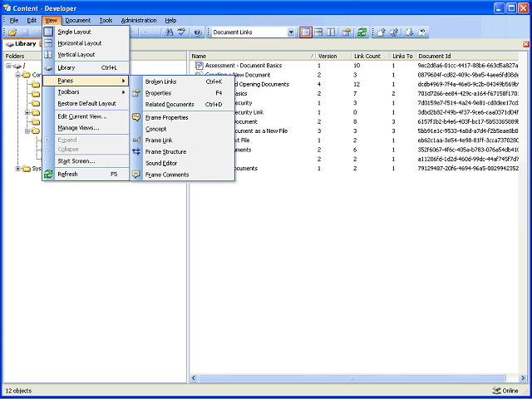Sort by the Document Id column header
This screenshot has width=532, height=399.
[467, 57]
